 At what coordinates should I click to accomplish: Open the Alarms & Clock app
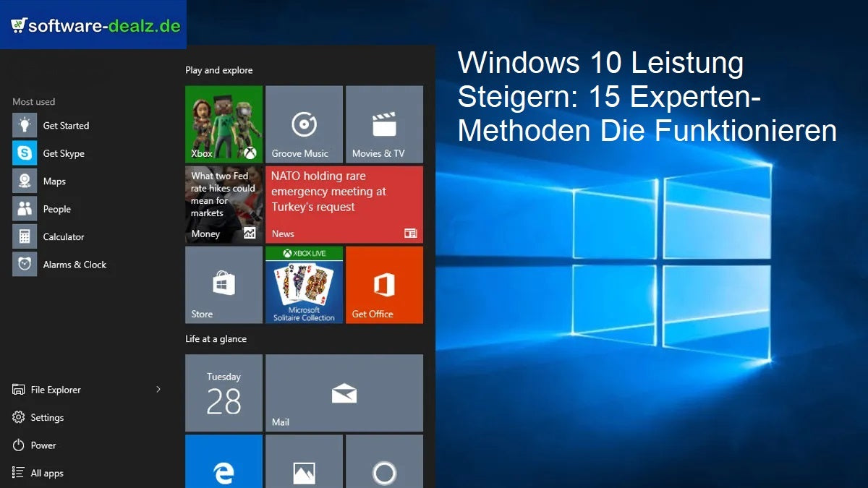click(75, 265)
